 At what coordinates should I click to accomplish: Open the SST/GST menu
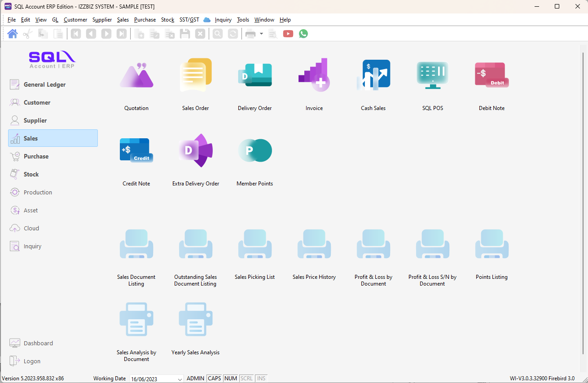[189, 20]
